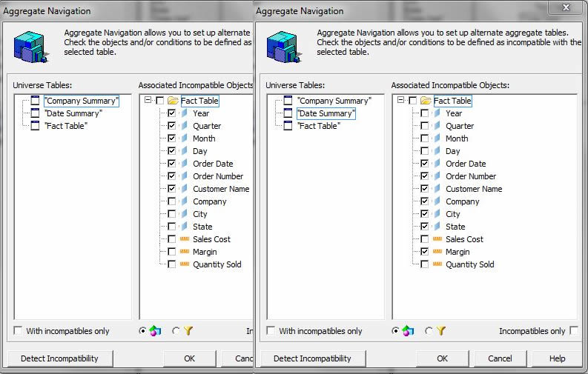Click Sales Cost measure icon in right window
Viewport: 588px width, 374px height.
click(x=437, y=239)
